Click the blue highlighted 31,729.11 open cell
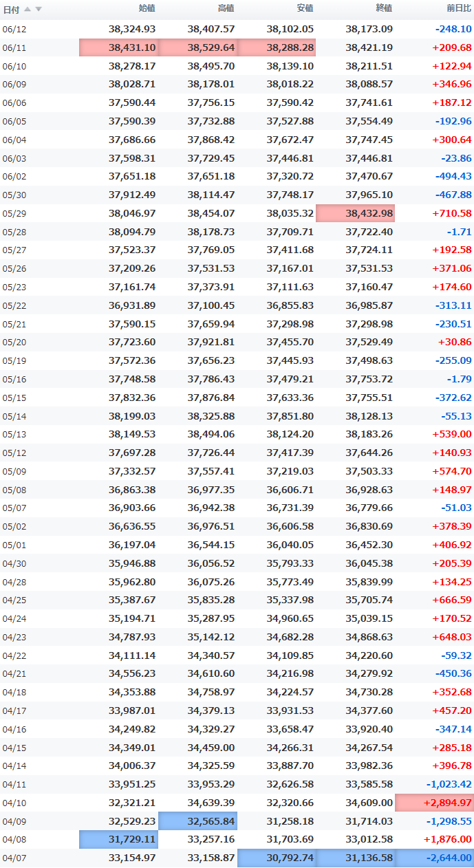The width and height of the screenshot is (474, 868). 118,840
